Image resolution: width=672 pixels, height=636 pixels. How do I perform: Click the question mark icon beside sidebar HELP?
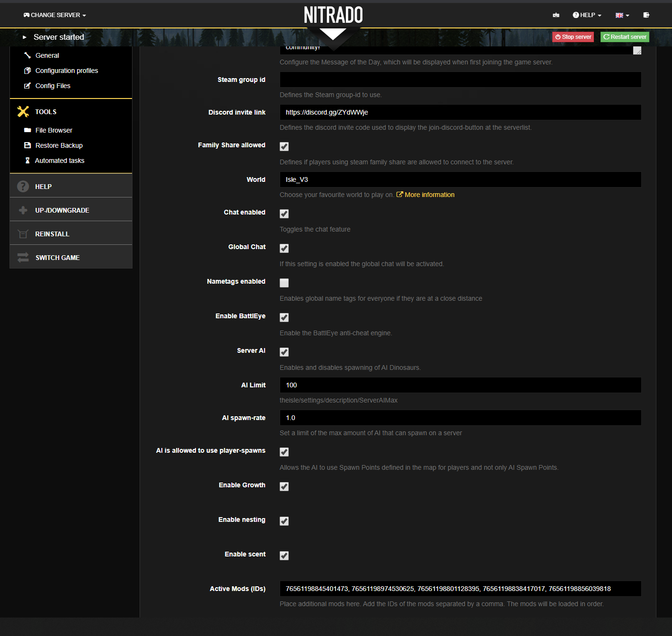(x=23, y=187)
